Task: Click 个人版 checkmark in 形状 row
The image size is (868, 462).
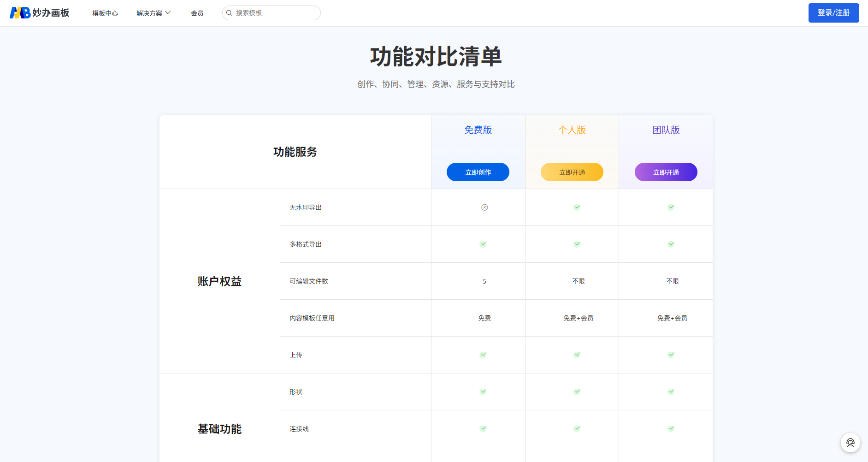Action: pos(577,392)
